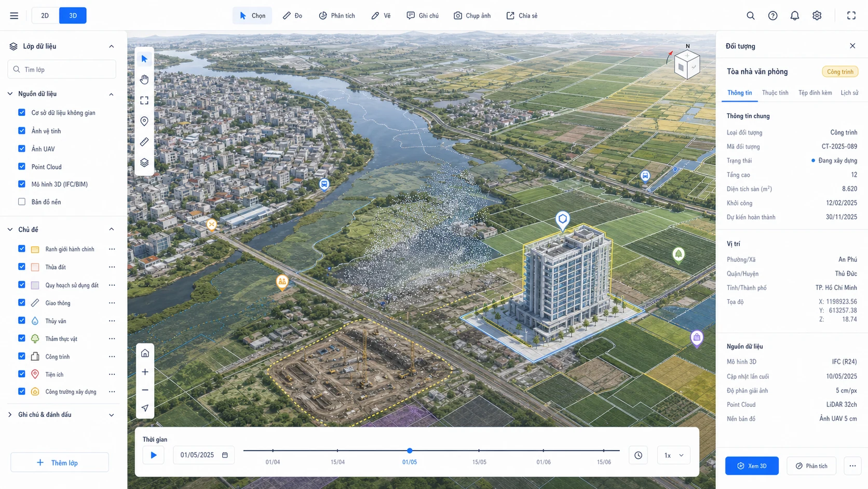Click the orange people marker on the map
The height and width of the screenshot is (489, 868).
tap(282, 282)
